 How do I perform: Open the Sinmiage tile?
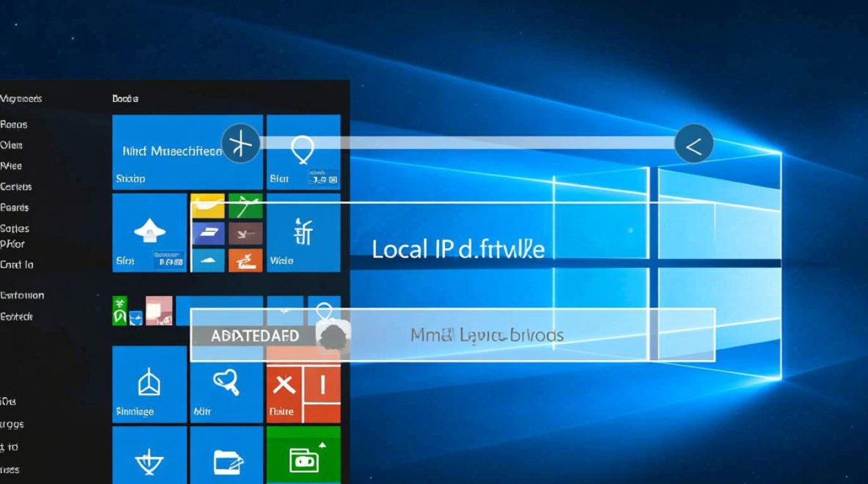coord(149,384)
